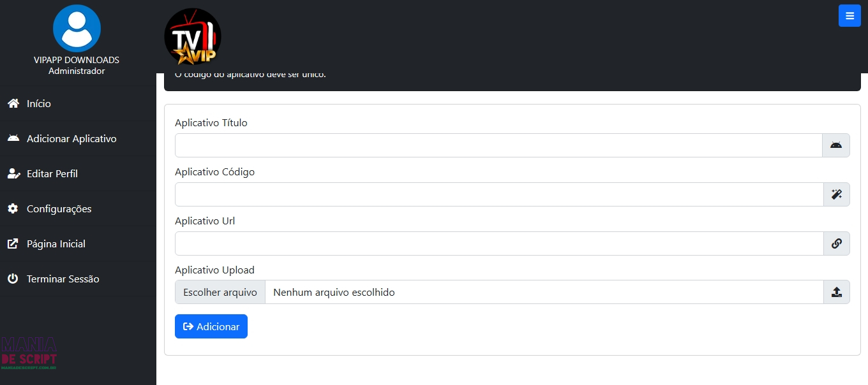
Task: Focus the Aplicativo Código input field
Action: pyautogui.click(x=499, y=194)
